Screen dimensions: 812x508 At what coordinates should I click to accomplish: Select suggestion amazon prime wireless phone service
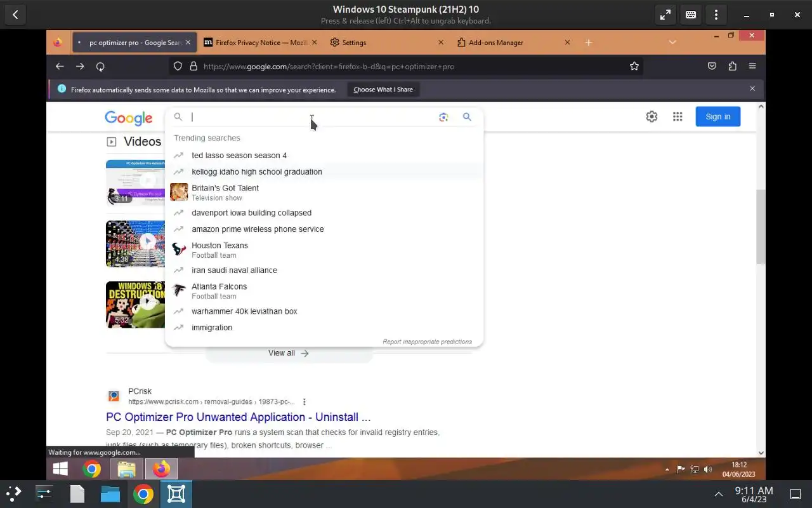click(x=324, y=229)
